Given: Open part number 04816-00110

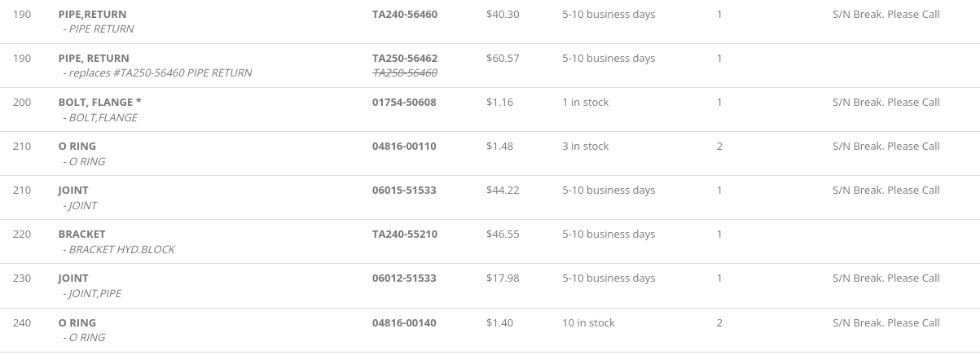Looking at the screenshot, I should pos(404,147).
